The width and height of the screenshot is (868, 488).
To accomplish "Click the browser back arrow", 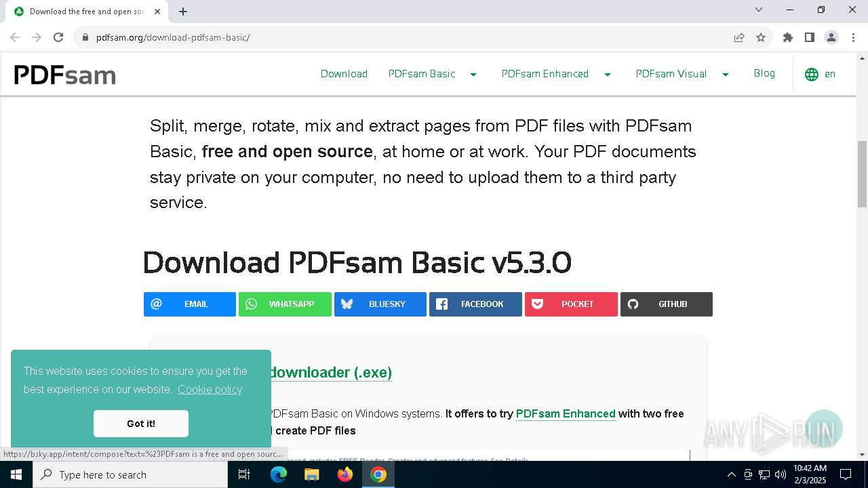I will (x=15, y=37).
